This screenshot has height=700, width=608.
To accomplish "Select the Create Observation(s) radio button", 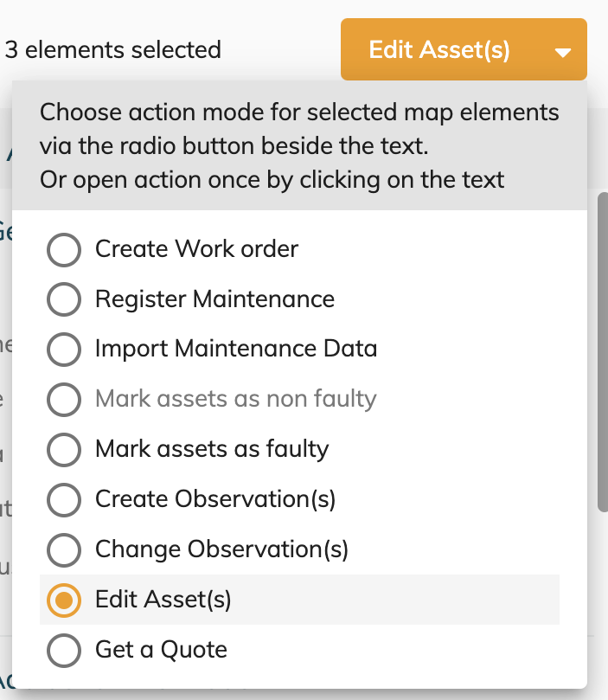I will [64, 499].
